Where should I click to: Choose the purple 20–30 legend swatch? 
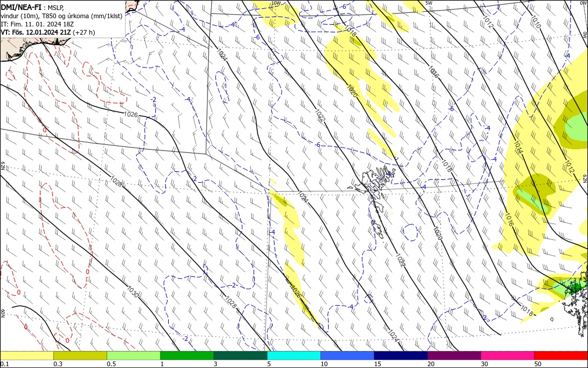pyautogui.click(x=454, y=356)
